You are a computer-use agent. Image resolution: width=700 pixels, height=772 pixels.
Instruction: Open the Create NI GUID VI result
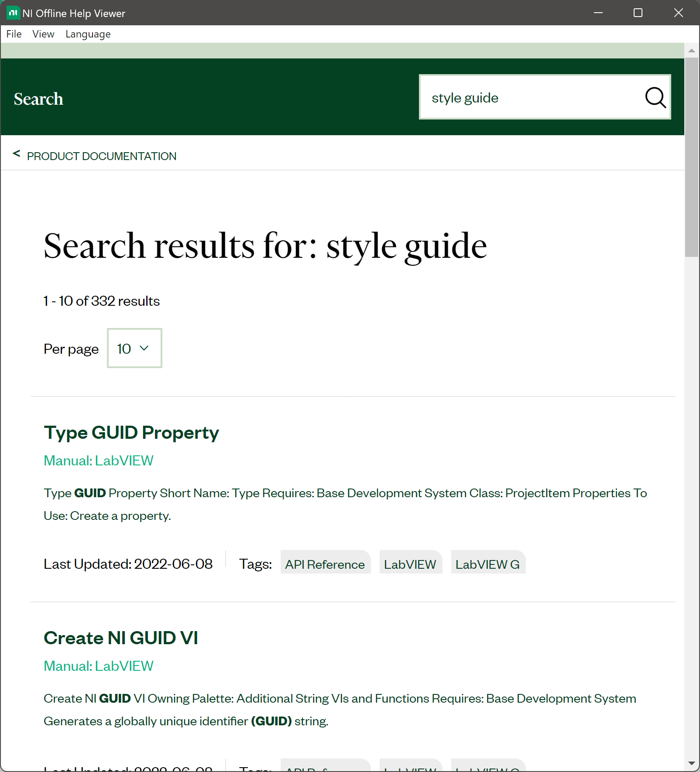121,638
